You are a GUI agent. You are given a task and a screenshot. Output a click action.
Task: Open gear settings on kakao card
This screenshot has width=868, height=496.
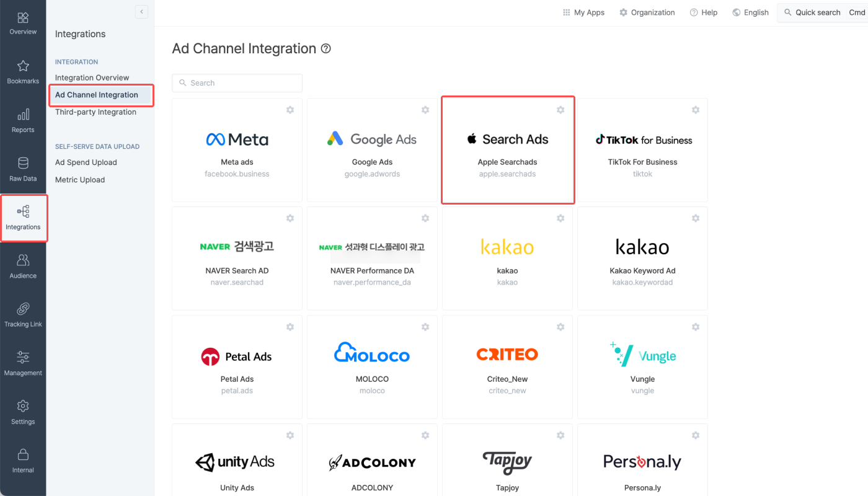[560, 218]
